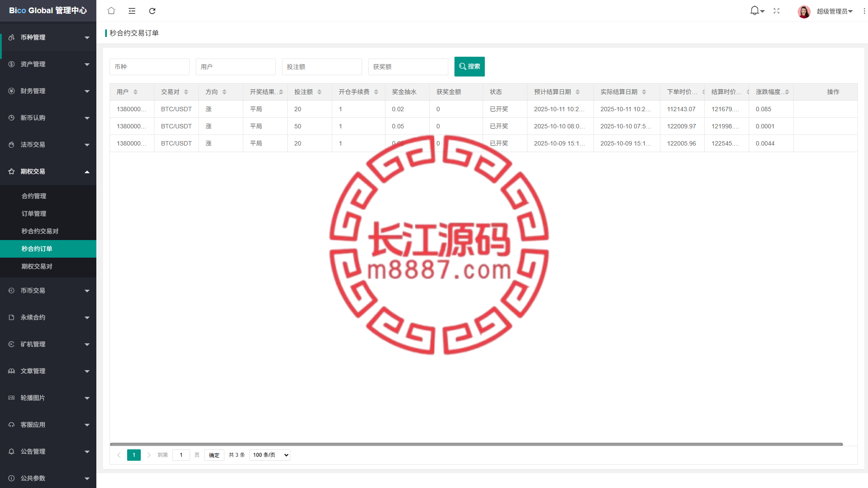This screenshot has height=488, width=868.
Task: Click the 新币认购 clock icon
Action: coord(11,118)
